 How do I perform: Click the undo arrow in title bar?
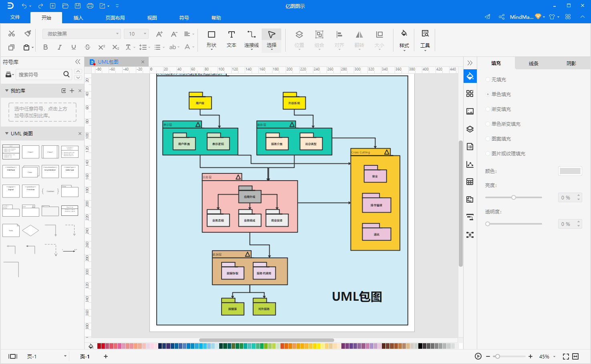tap(24, 6)
